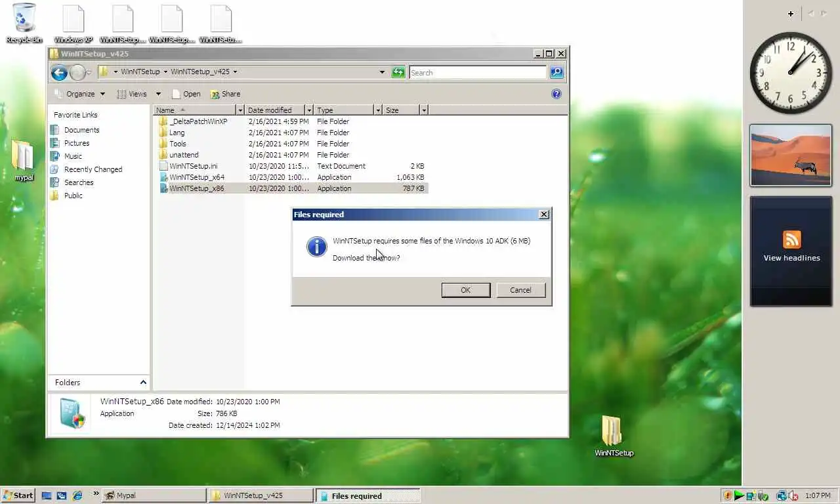Switch to Files required taskbar button
The image size is (840, 504).
pos(367,495)
